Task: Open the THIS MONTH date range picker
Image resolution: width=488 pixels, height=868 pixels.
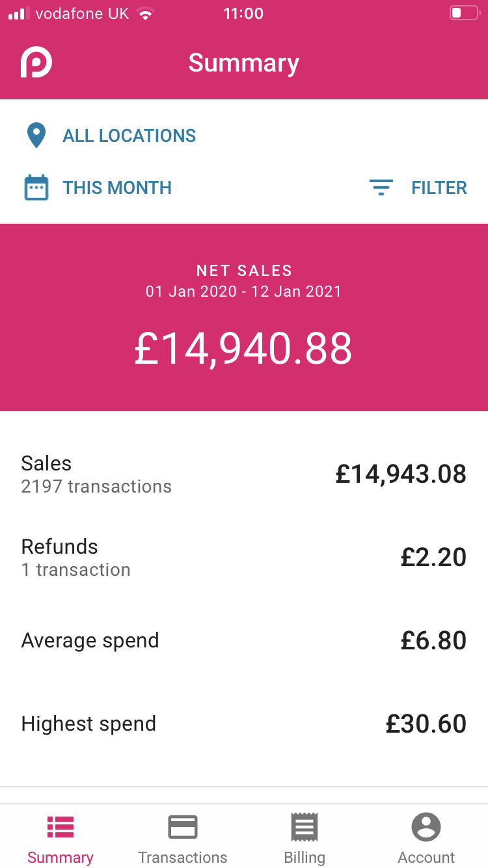Action: click(x=117, y=188)
